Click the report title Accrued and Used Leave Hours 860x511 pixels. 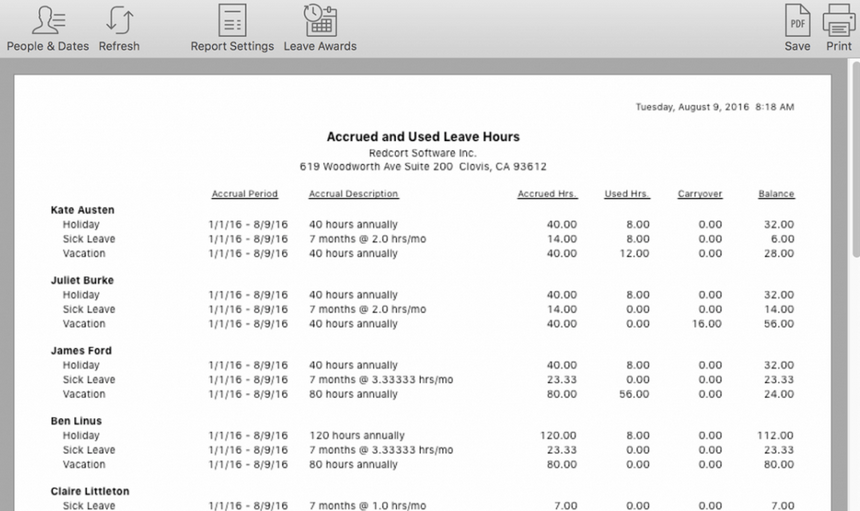coord(423,137)
